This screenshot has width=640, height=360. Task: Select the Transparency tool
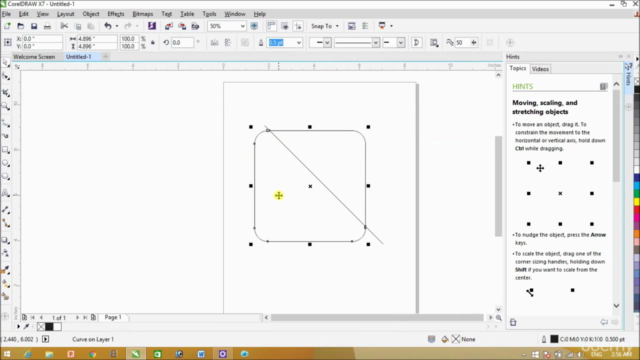(x=6, y=253)
